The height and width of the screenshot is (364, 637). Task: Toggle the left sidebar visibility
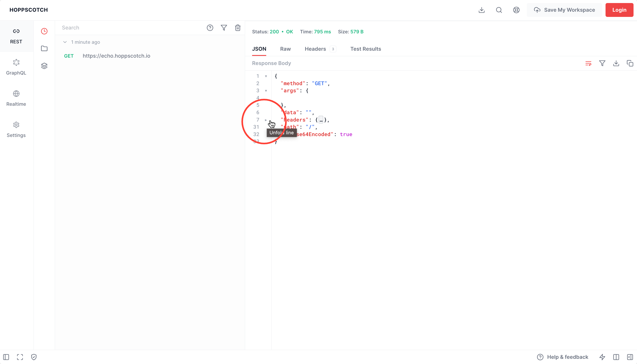6,357
